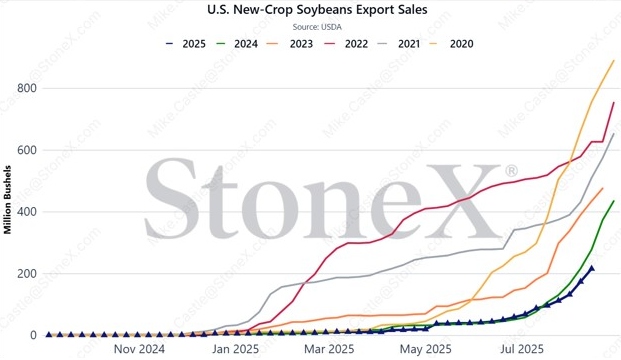Click the 800 y-axis tick label

(27, 88)
